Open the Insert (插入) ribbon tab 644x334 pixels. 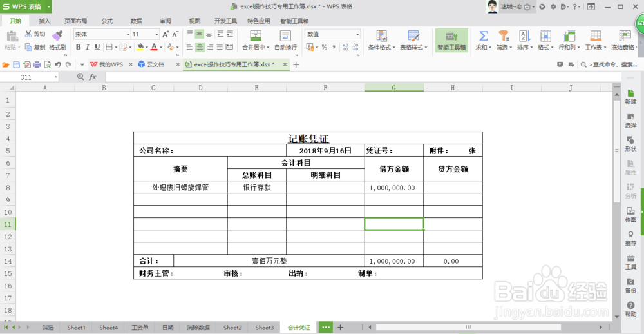coord(44,21)
